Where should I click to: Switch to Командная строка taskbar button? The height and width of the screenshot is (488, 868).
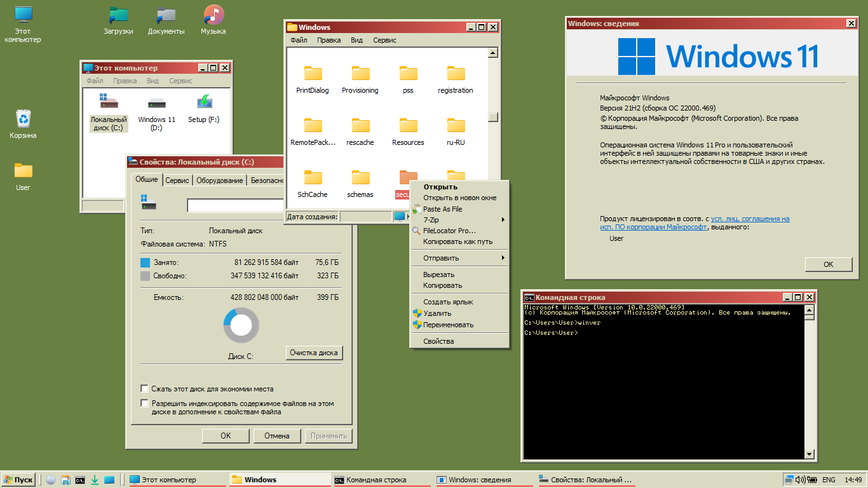tap(381, 480)
